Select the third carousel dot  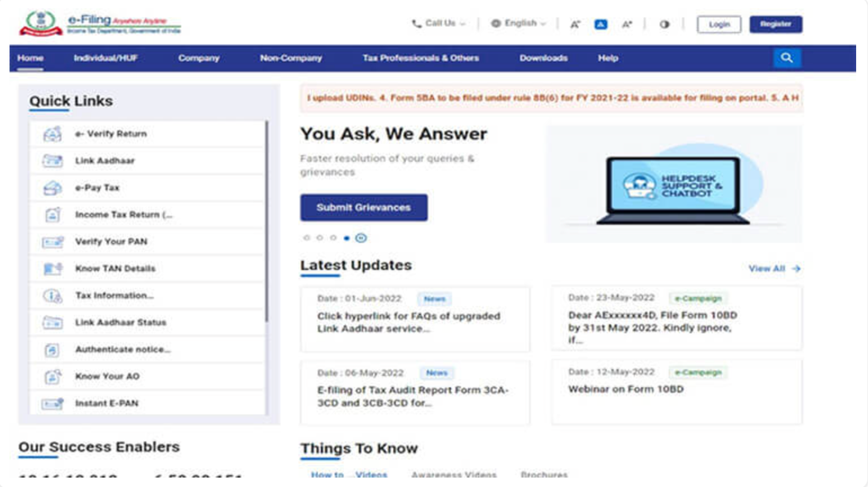tap(333, 238)
